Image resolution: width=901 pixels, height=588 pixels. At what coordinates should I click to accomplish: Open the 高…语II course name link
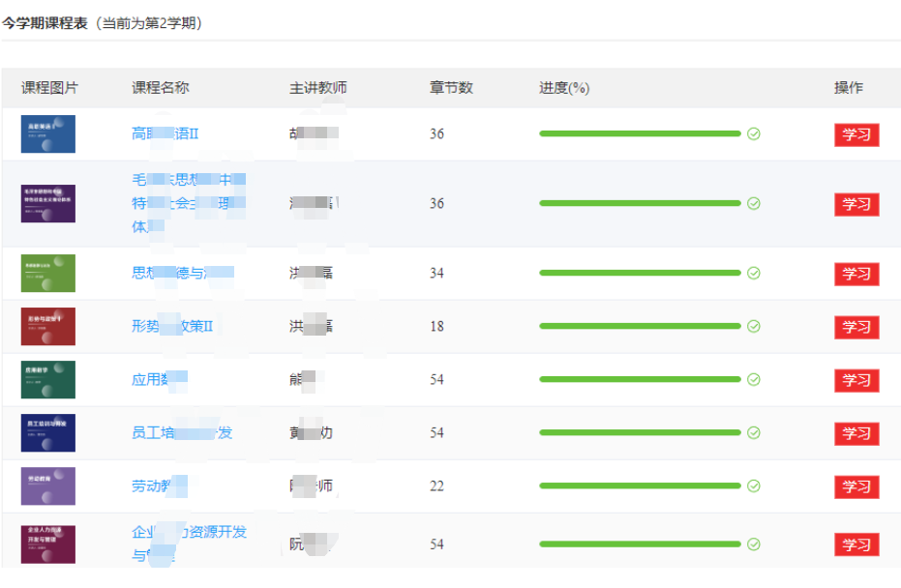pos(165,133)
